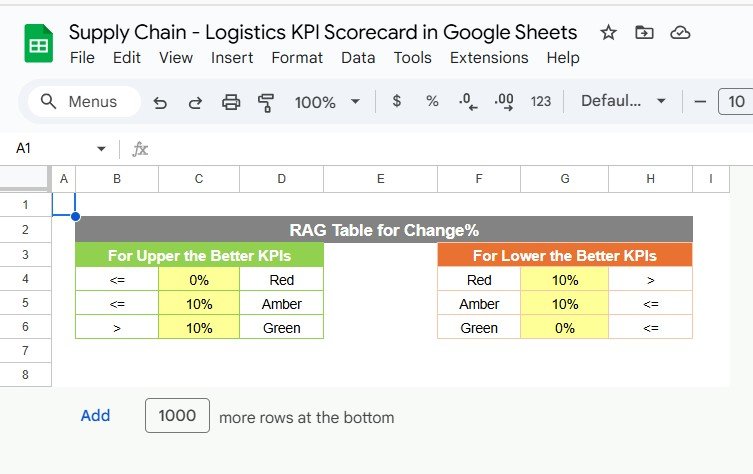Activate the paint format tool

[266, 102]
